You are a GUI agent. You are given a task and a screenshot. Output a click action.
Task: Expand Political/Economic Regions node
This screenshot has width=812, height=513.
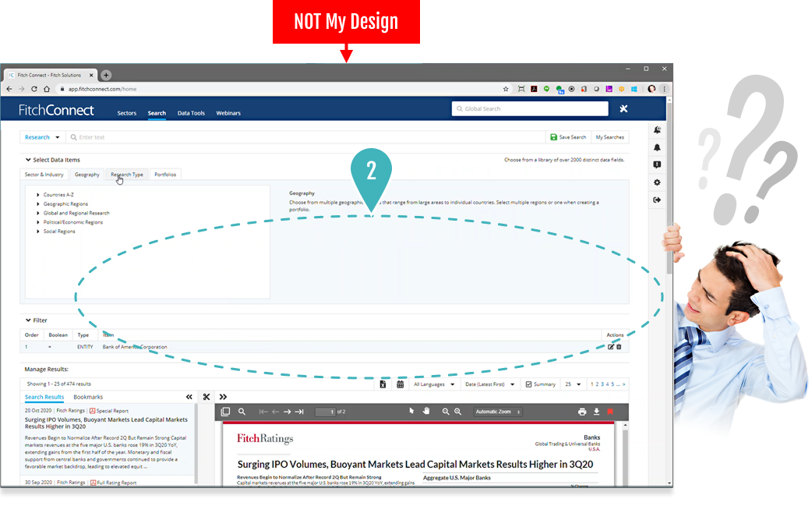(38, 223)
